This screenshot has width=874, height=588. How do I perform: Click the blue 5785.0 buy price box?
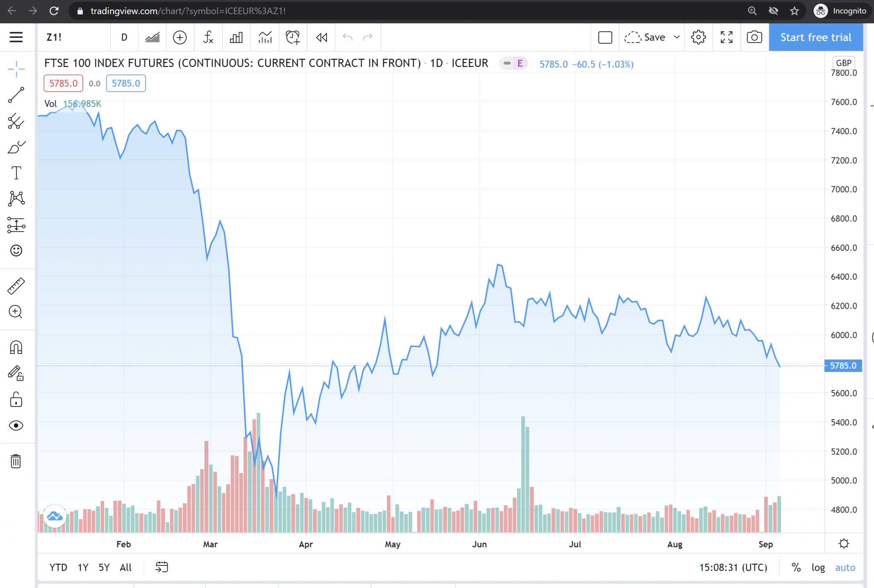click(x=126, y=83)
